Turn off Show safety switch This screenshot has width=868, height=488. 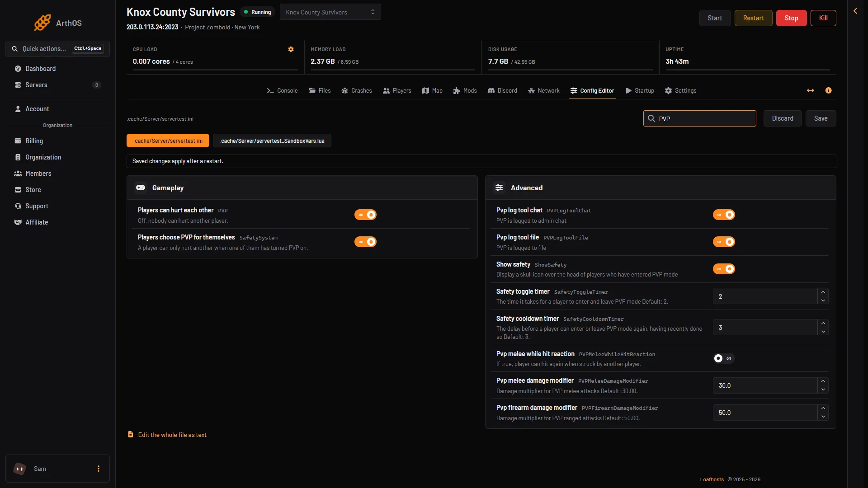(724, 269)
